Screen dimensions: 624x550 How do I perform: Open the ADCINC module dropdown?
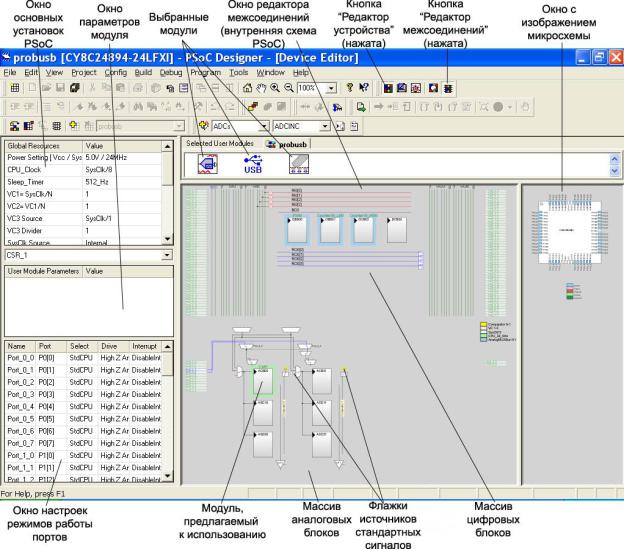pyautogui.click(x=325, y=126)
